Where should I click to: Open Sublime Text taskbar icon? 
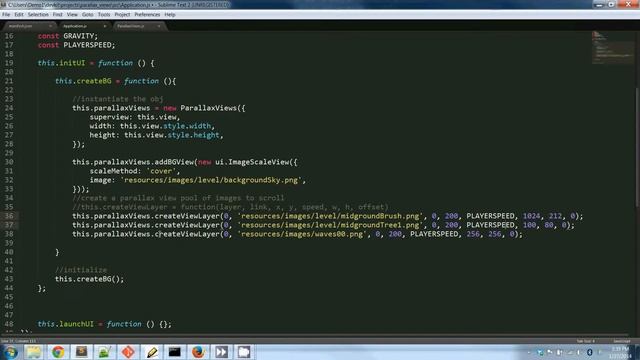click(81, 352)
